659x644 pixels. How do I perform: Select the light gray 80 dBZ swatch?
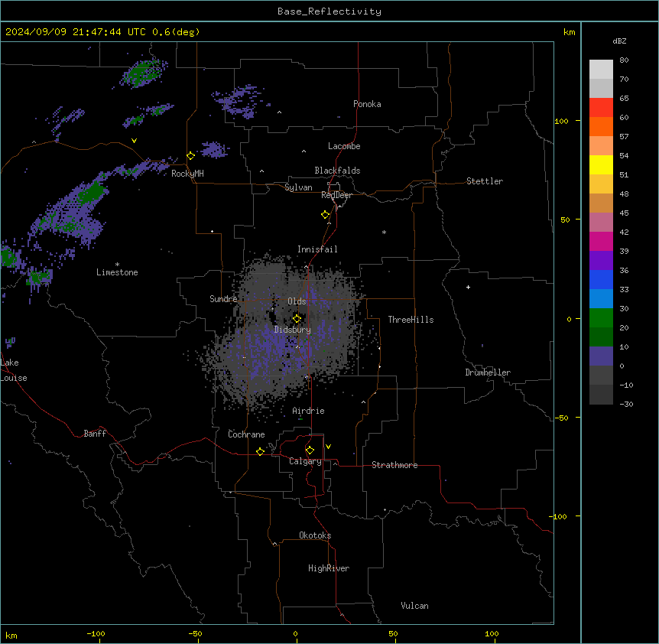[601, 70]
